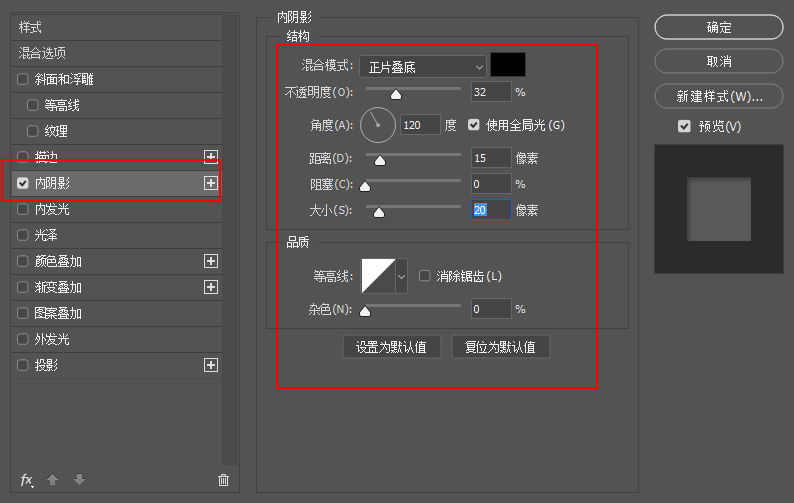
Task: Select the 图案叠加 style entry
Action: click(117, 313)
